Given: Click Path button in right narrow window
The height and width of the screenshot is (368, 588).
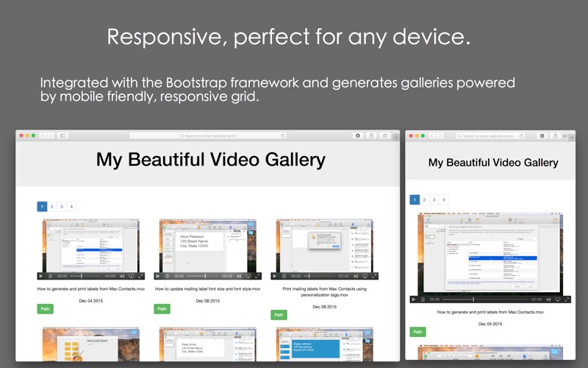Looking at the screenshot, I should [x=417, y=332].
